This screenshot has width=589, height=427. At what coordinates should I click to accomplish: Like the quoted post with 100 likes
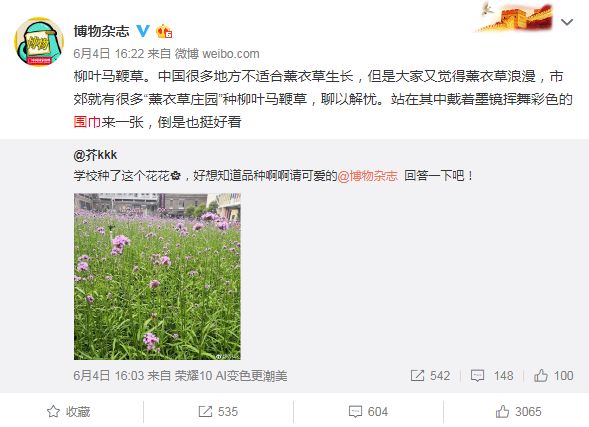click(554, 376)
